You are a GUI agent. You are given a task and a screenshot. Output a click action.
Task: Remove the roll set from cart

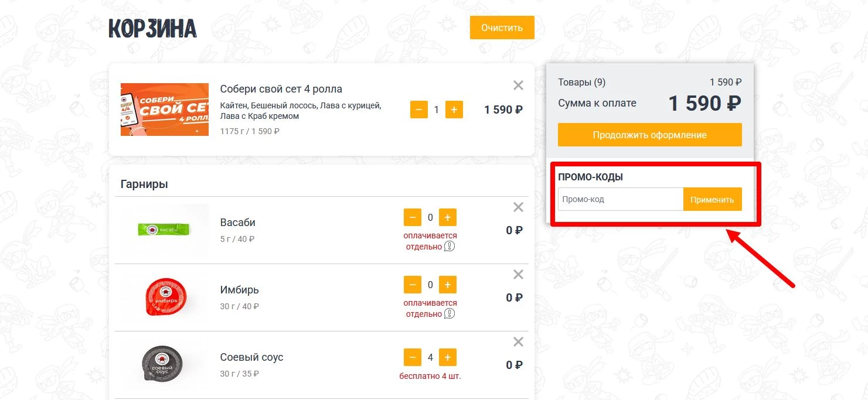(518, 86)
